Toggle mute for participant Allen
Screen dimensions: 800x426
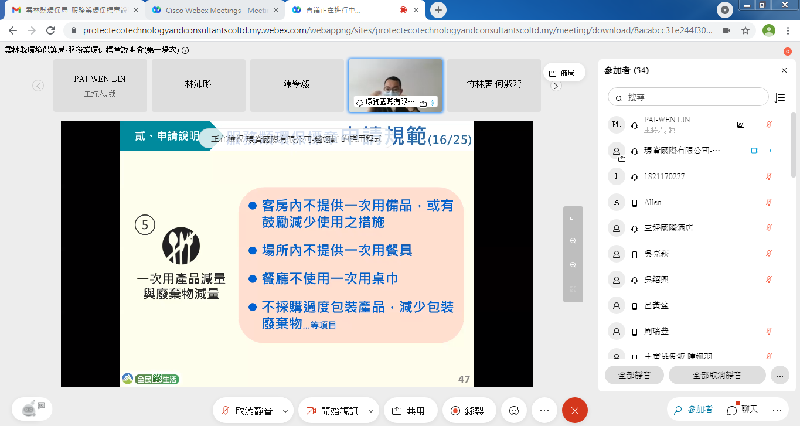[x=768, y=203]
